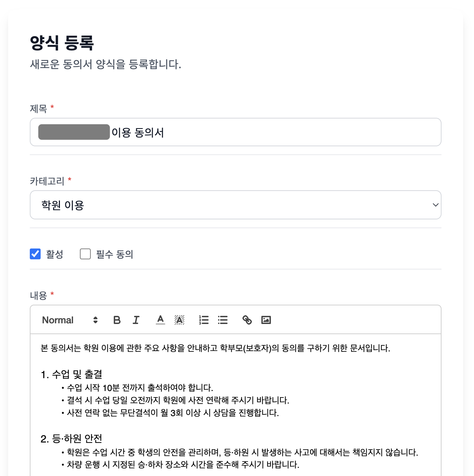Viewport: 474px width, 476px height.
Task: Click the 양식 등록 page heading
Action: click(x=63, y=42)
